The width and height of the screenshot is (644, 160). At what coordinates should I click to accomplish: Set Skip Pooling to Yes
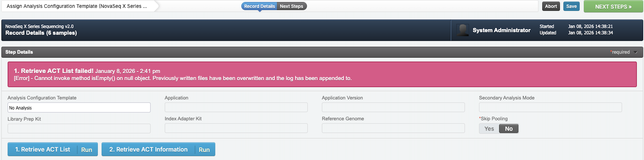[489, 129]
